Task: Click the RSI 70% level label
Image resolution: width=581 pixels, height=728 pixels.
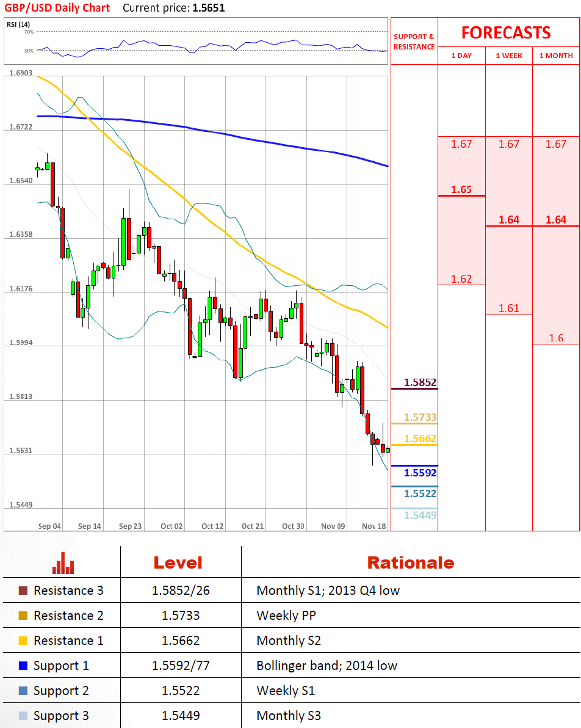Action: pos(29,32)
